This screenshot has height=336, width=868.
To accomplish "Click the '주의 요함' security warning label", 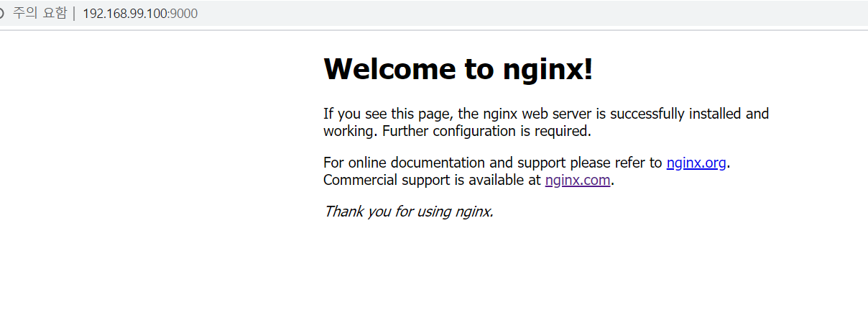I will (40, 14).
